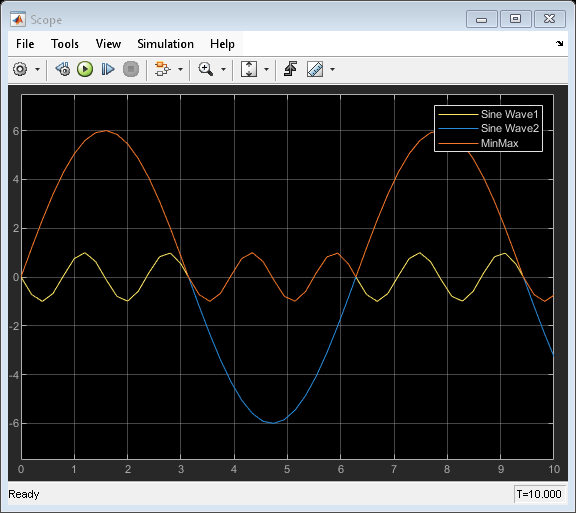Click the Scale Y-Axis Limits icon
Viewport: 576px width, 513px height.
click(249, 69)
